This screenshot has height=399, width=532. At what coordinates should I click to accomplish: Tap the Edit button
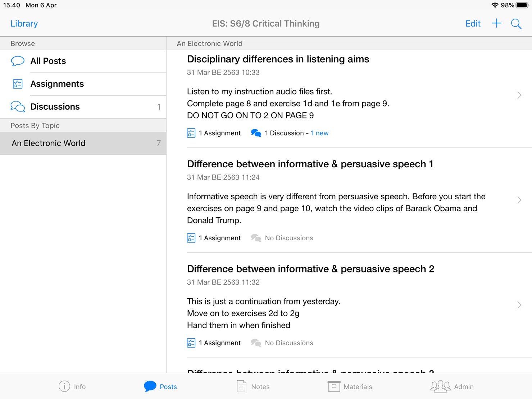pyautogui.click(x=473, y=23)
